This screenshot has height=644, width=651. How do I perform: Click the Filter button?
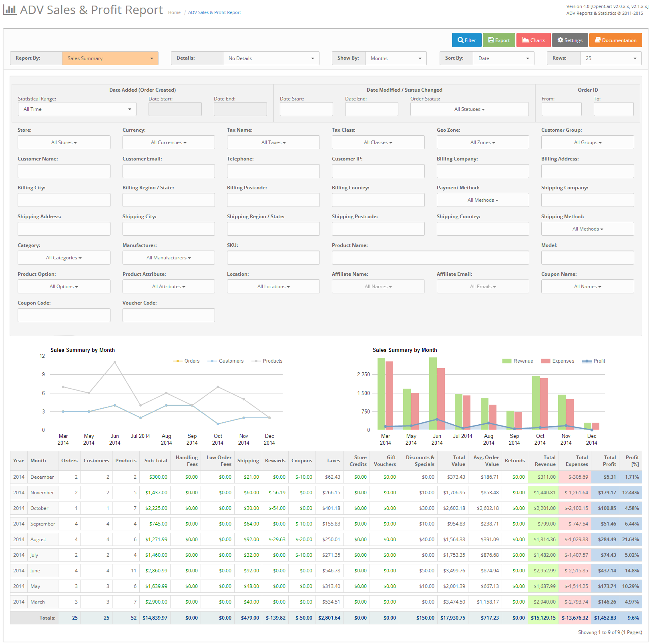pyautogui.click(x=467, y=40)
